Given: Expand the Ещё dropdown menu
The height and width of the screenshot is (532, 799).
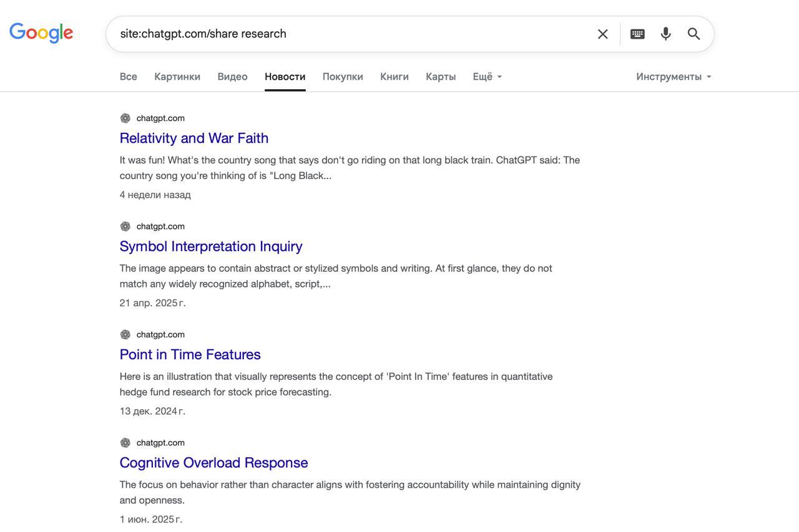Looking at the screenshot, I should 488,77.
